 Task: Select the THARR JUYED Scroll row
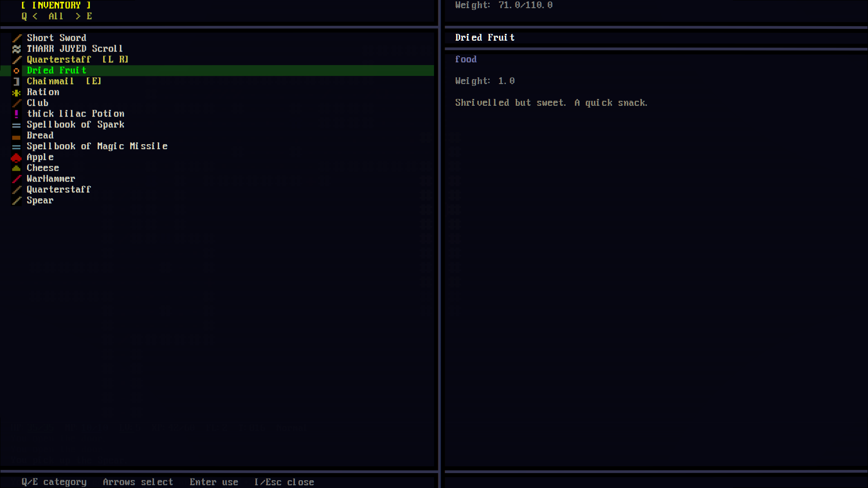pos(217,49)
